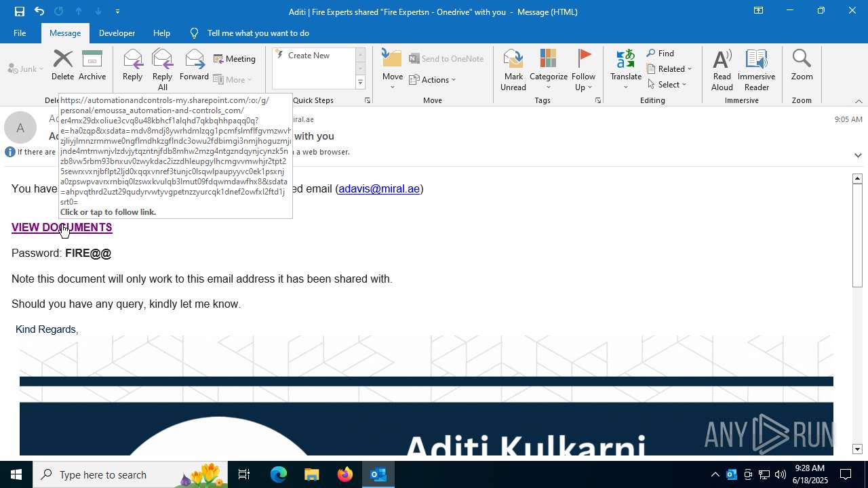Screen dimensions: 868x488
Task: Open Firefox from taskbar
Action: pyautogui.click(x=345, y=474)
